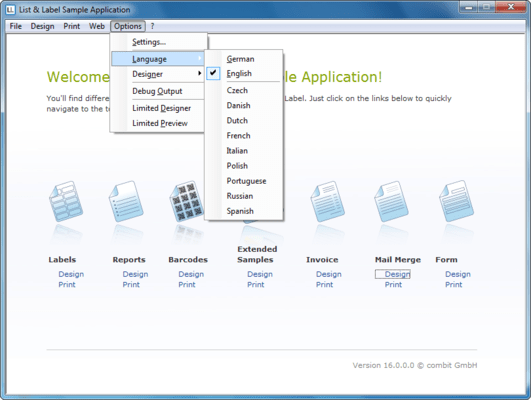The width and height of the screenshot is (531, 400).
Task: Open Design link under Reports
Action: pos(135,274)
